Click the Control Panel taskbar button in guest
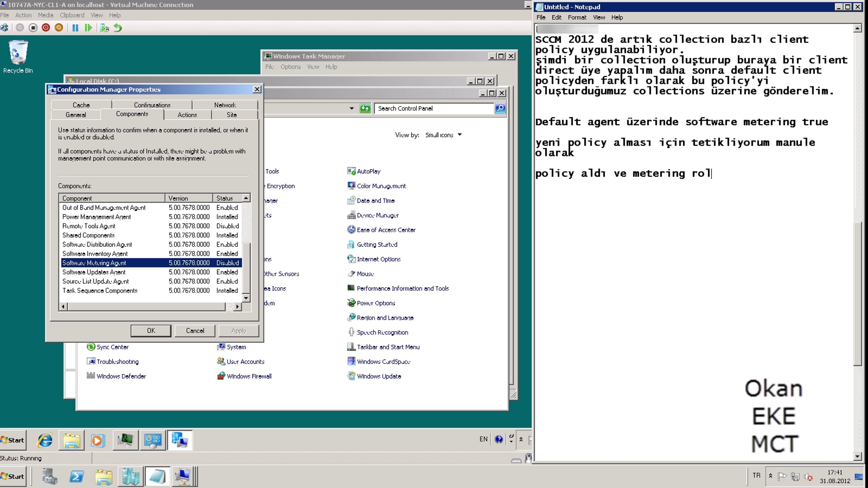The width and height of the screenshot is (868, 488). click(153, 440)
